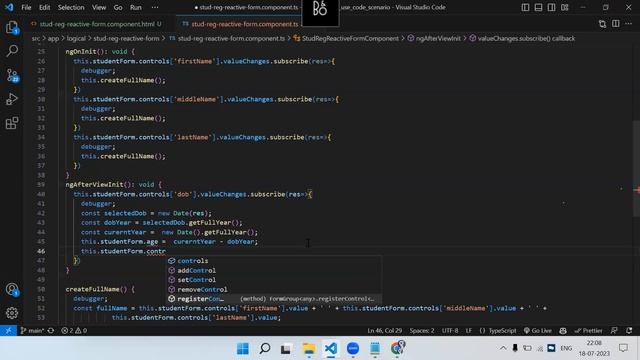Viewport: 640px width, 360px height.
Task: Open the Windows notification center icon
Action: 623,348
